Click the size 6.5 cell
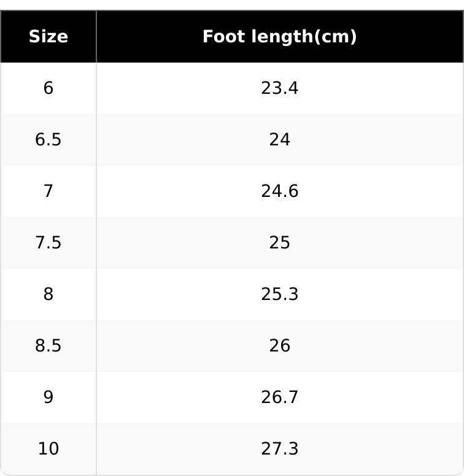The width and height of the screenshot is (464, 476). (48, 140)
